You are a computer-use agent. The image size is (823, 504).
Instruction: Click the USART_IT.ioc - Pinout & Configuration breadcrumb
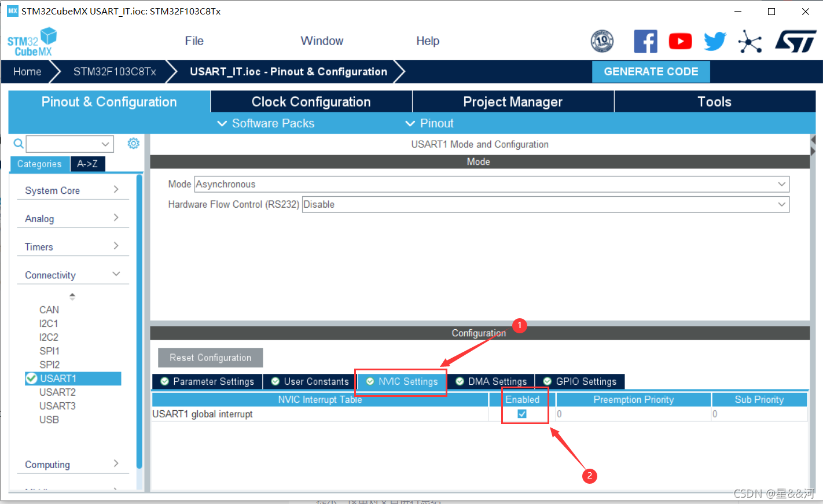pos(288,72)
